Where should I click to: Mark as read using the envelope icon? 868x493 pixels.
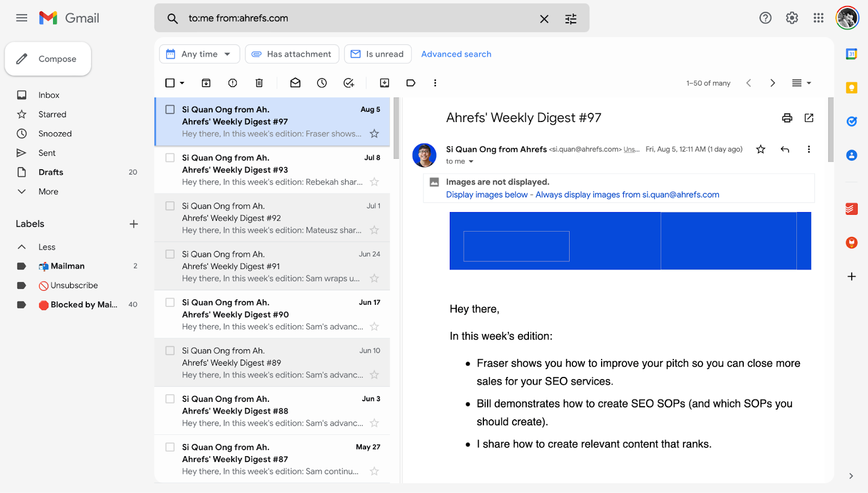point(295,83)
